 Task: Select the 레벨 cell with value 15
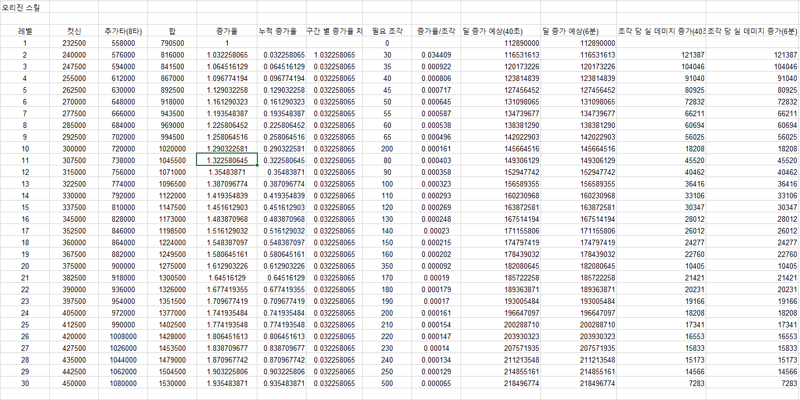pos(24,207)
